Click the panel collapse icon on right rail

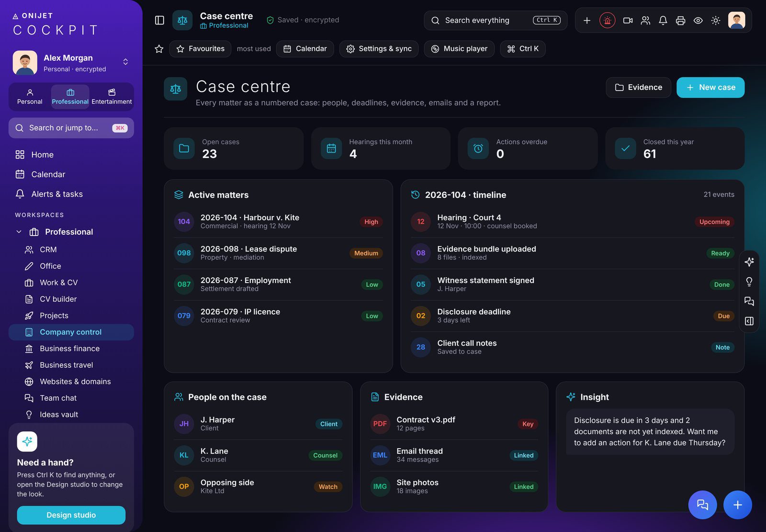[749, 321]
